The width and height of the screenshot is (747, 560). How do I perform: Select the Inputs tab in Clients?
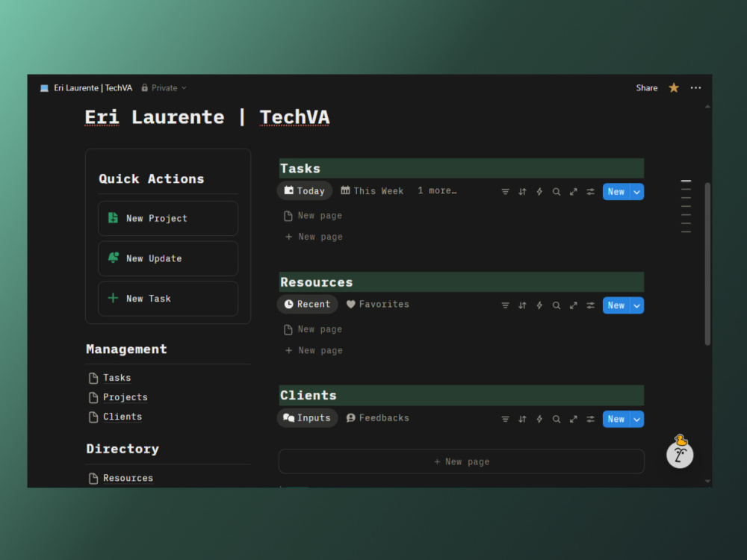(x=307, y=417)
